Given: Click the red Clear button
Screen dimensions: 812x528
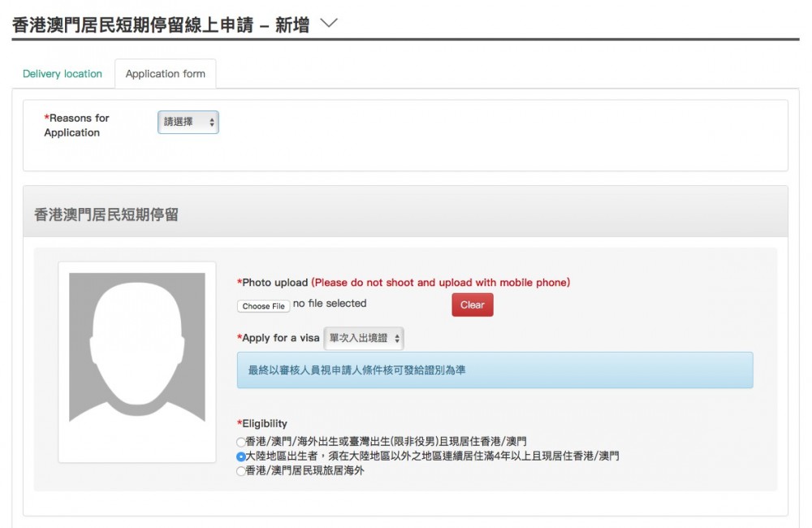Looking at the screenshot, I should [472, 305].
